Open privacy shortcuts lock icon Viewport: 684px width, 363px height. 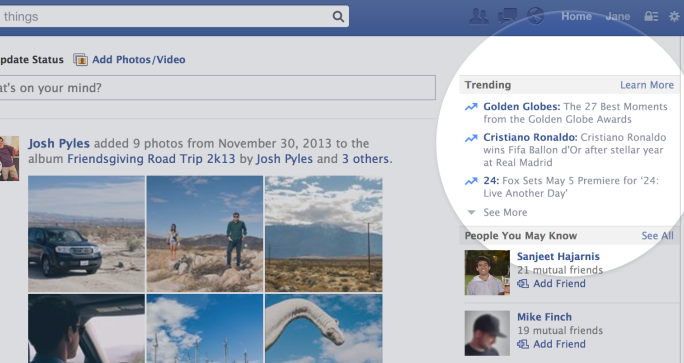tap(651, 16)
